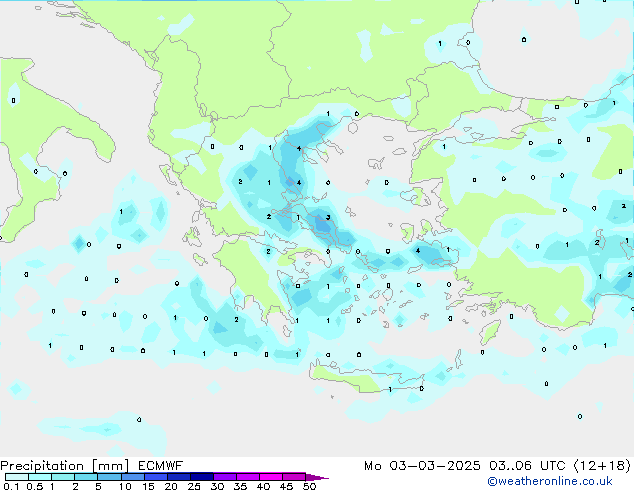Click the 30–35 mm purple swatch
Screen dimensions: 634x490
pyautogui.click(x=224, y=477)
